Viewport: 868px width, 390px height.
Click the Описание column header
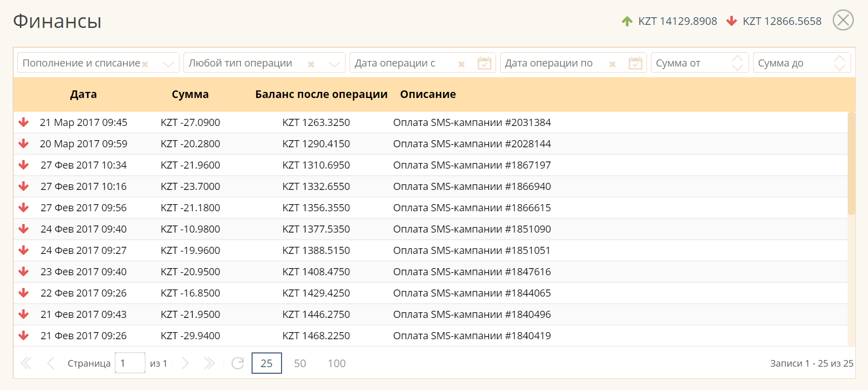(428, 94)
